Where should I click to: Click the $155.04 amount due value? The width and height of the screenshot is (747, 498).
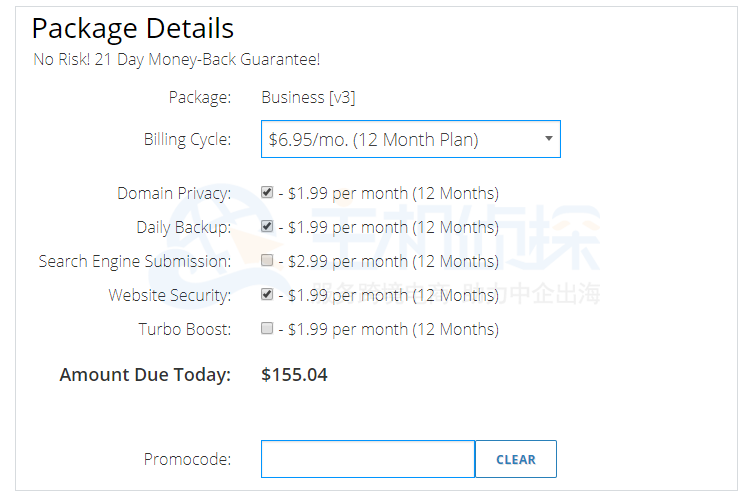click(x=294, y=375)
